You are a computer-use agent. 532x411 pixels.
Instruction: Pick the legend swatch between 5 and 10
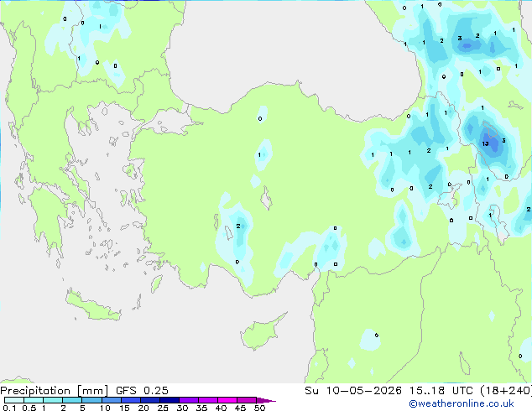pos(91,400)
